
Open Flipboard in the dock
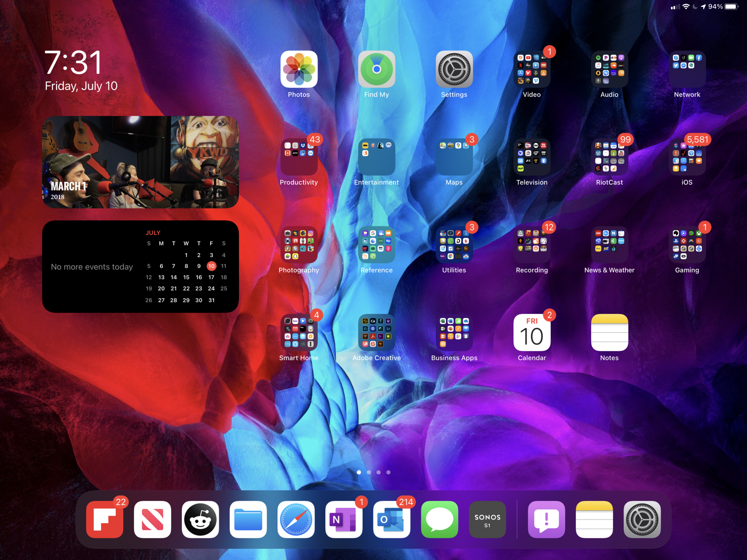[105, 519]
